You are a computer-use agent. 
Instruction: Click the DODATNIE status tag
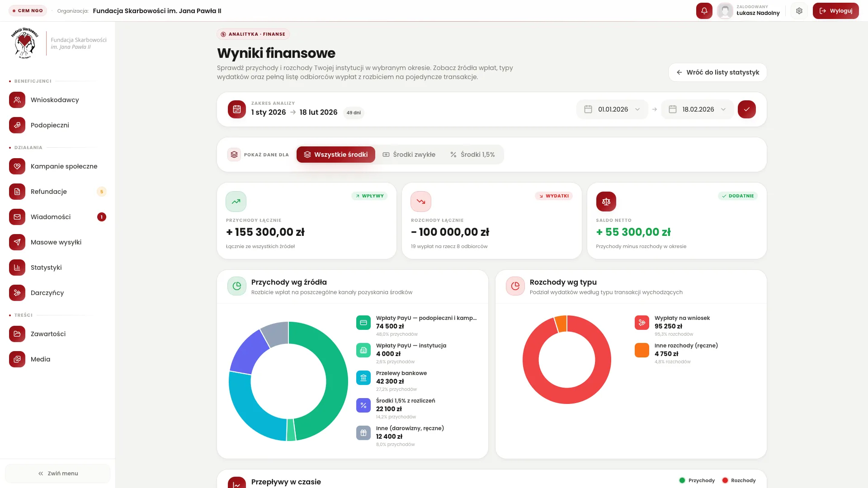point(738,196)
